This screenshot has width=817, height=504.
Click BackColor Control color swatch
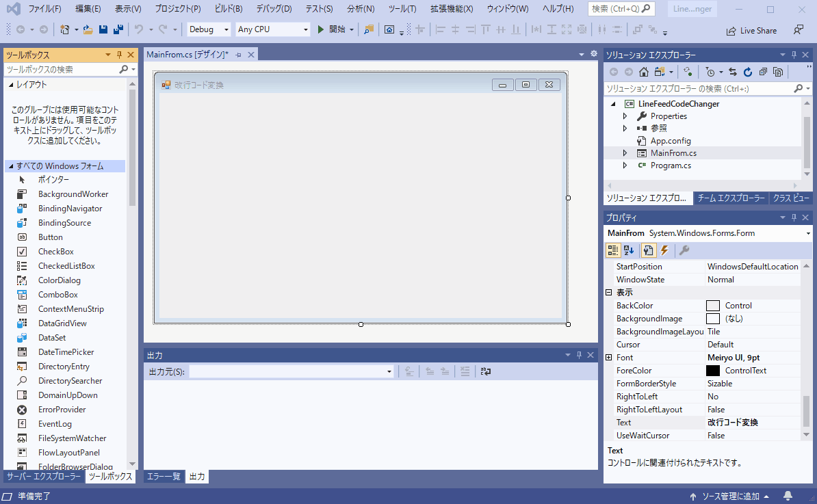click(x=713, y=306)
